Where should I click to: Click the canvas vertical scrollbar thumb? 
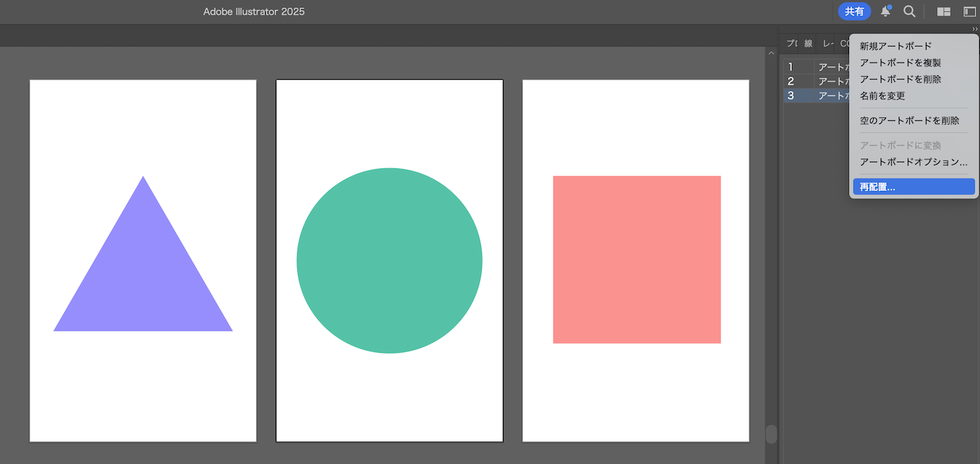coord(771,434)
